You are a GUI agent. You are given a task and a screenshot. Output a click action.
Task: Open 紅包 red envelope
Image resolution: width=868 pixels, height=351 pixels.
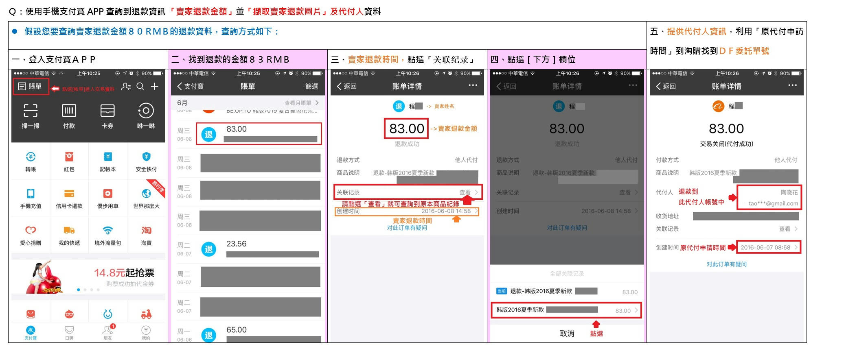pyautogui.click(x=69, y=161)
